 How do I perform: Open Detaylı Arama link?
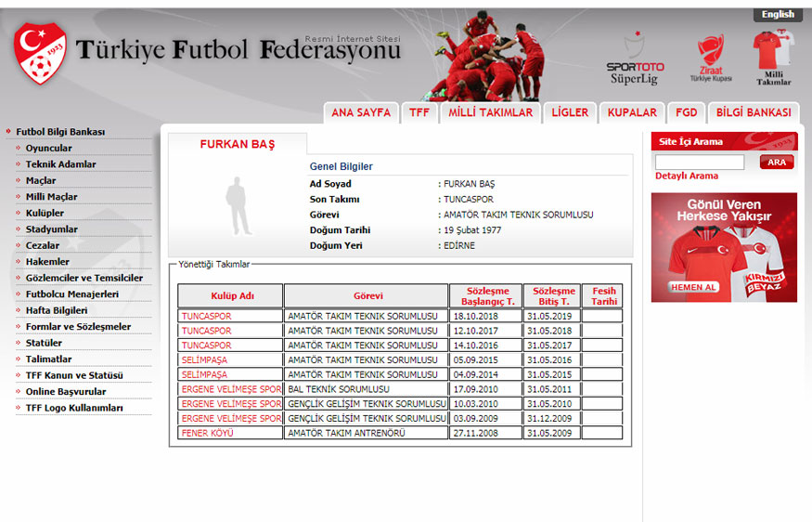pyautogui.click(x=687, y=176)
